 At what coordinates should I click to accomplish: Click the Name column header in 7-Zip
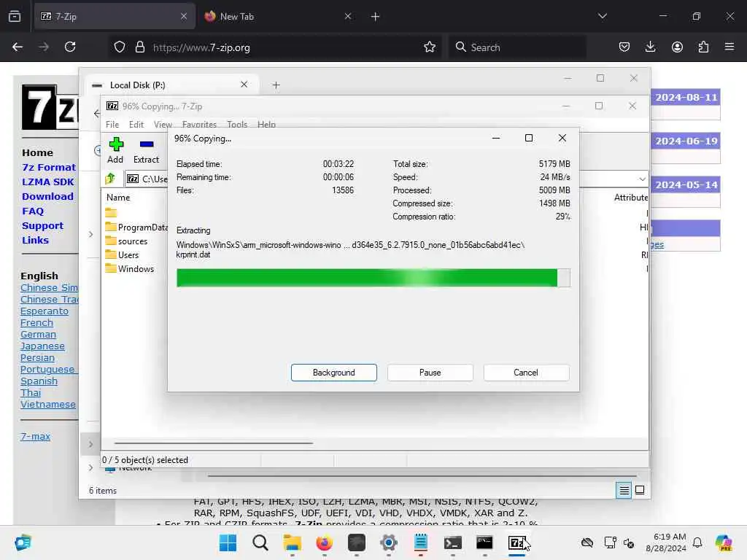coord(118,197)
